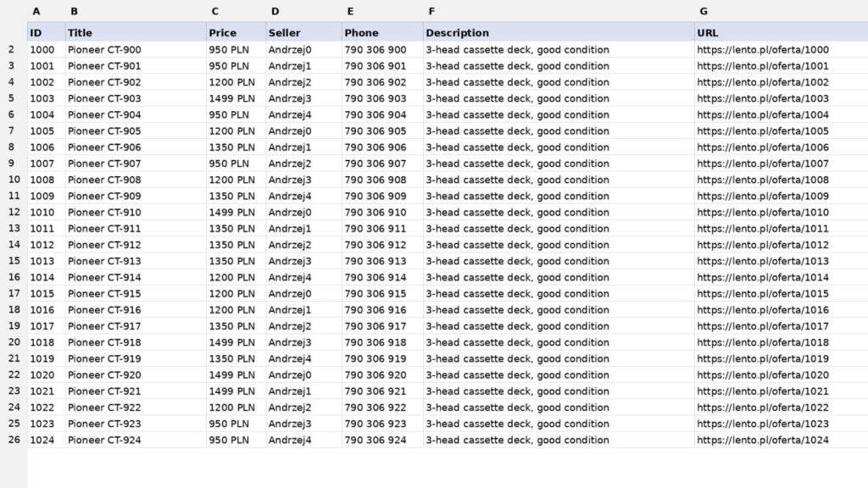The height and width of the screenshot is (488, 868).
Task: Click seller cell in row 1008
Action: click(304, 180)
